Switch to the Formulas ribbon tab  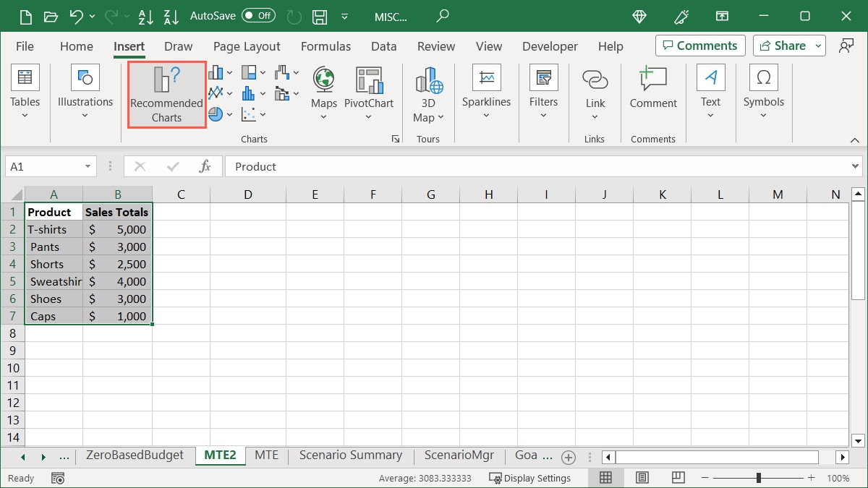[x=325, y=46]
